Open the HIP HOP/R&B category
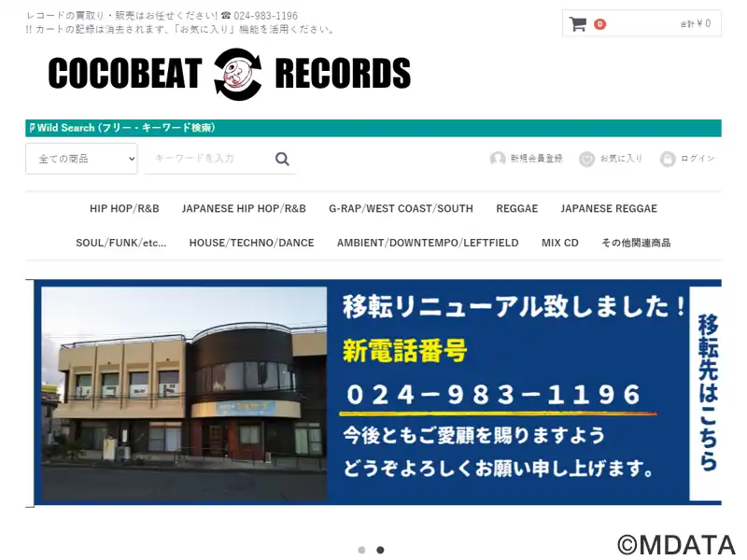 pyautogui.click(x=124, y=208)
